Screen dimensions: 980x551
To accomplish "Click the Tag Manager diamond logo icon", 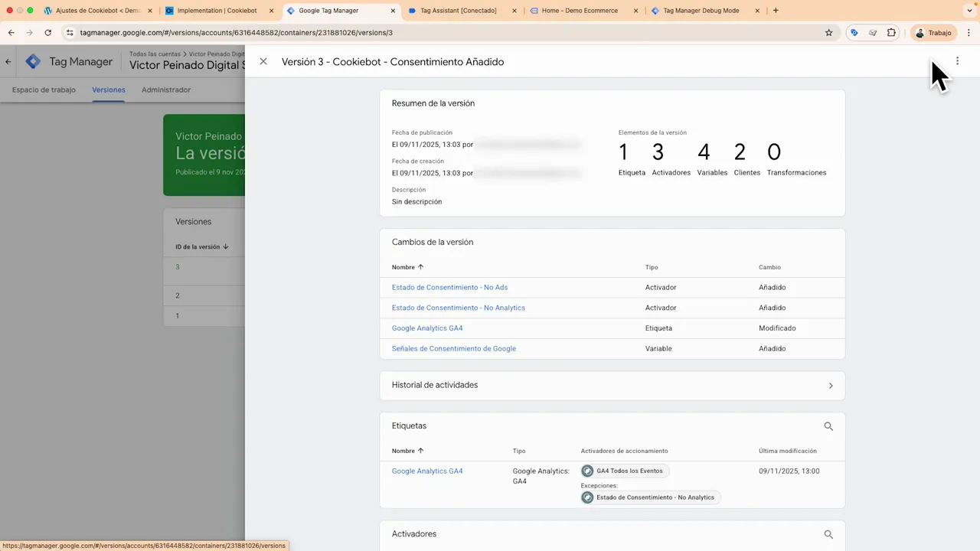I will (33, 61).
